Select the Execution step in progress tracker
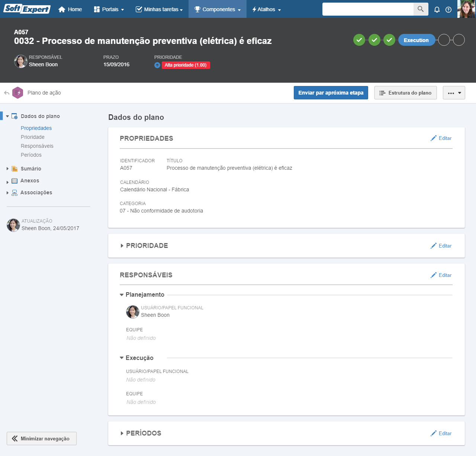The height and width of the screenshot is (456, 476). coord(416,40)
